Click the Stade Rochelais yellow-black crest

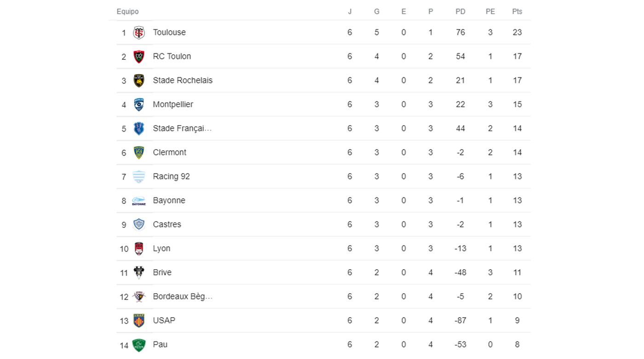point(139,81)
